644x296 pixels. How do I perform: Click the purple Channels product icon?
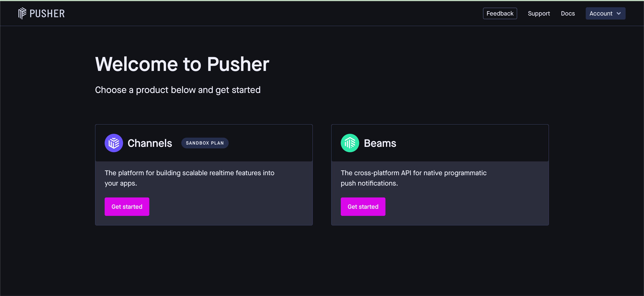coord(114,143)
